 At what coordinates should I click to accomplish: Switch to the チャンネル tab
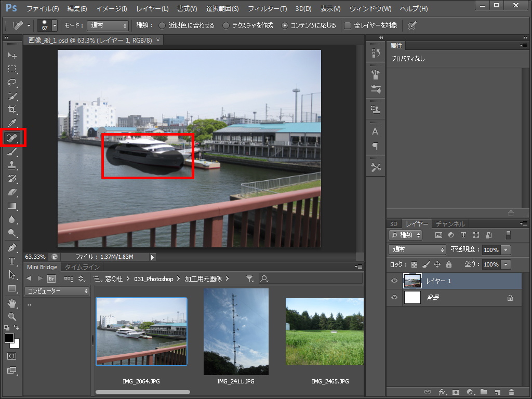click(450, 224)
